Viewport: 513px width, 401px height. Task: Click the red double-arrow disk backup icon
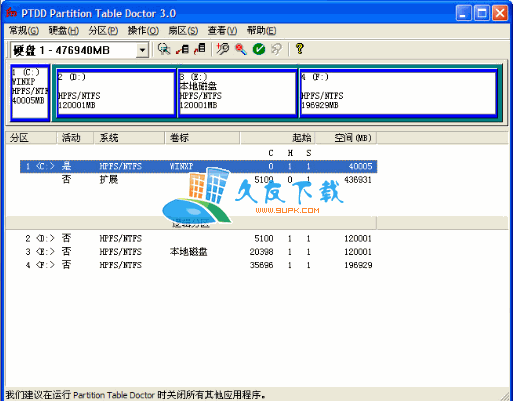pyautogui.click(x=182, y=49)
